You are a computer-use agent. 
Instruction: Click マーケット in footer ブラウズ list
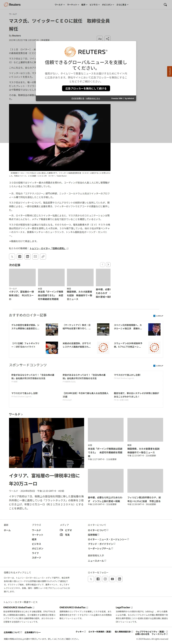click(x=37, y=535)
